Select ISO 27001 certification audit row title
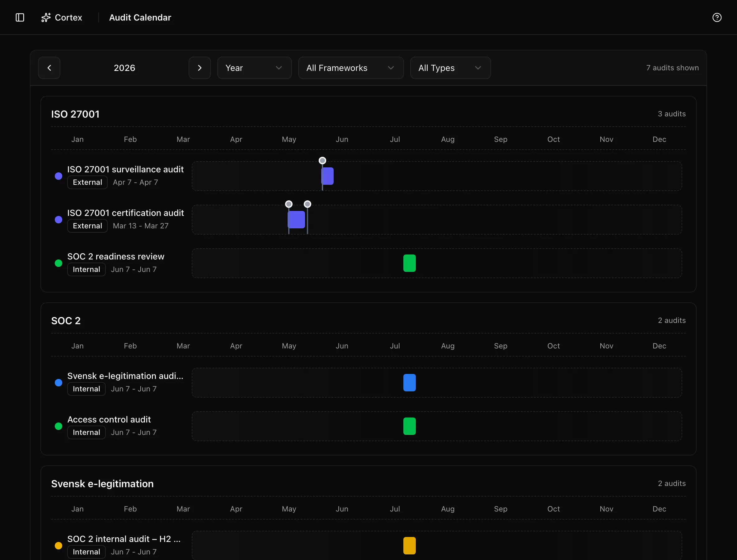The width and height of the screenshot is (737, 560). click(x=125, y=213)
